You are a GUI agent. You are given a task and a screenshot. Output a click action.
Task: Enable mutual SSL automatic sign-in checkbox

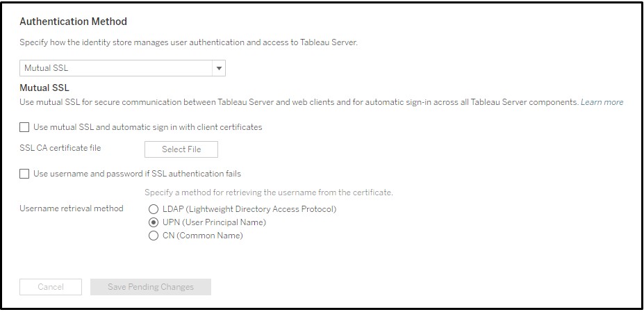coord(25,127)
